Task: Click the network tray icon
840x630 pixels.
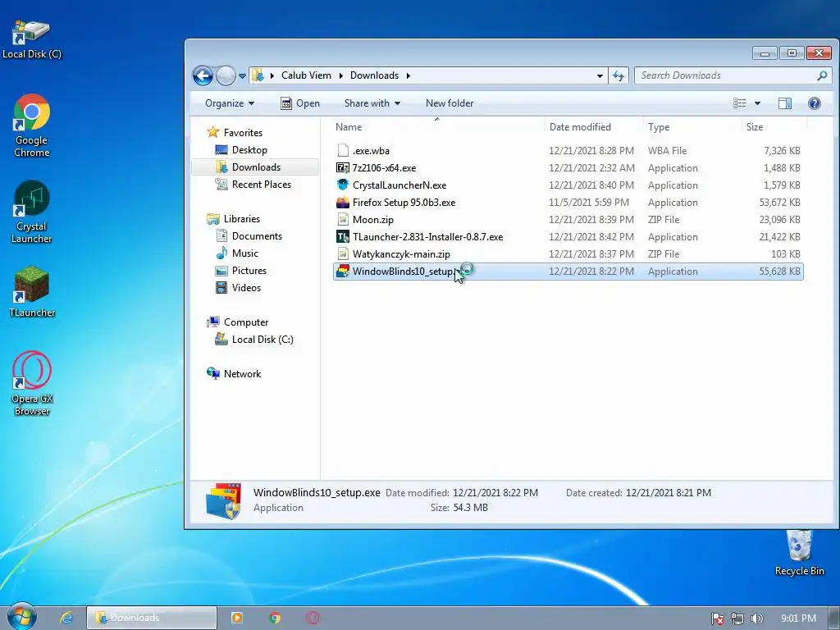Action: coord(737,619)
